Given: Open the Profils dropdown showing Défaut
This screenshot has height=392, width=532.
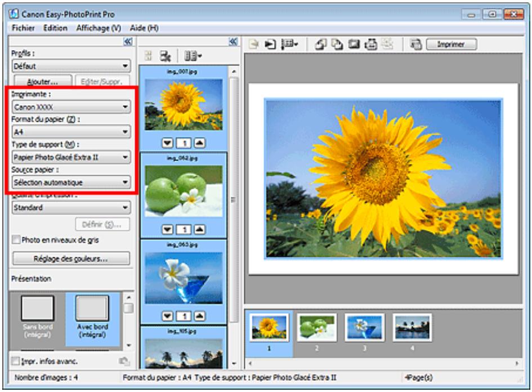Looking at the screenshot, I should [71, 66].
